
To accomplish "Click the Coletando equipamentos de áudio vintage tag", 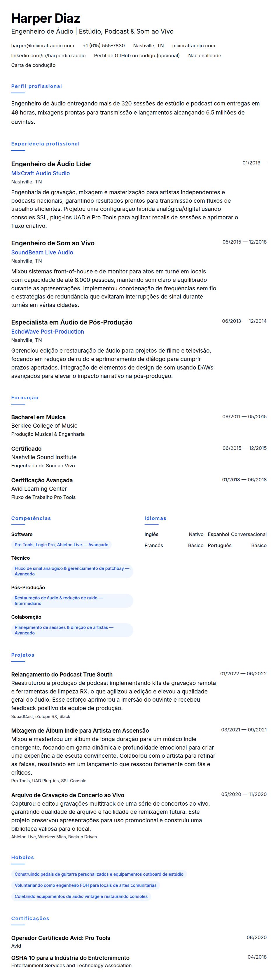I will (81, 896).
